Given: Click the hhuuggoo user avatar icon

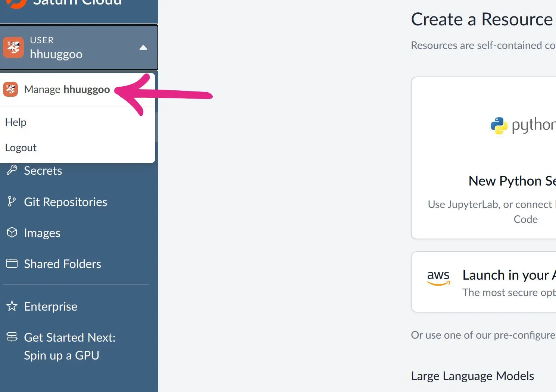Looking at the screenshot, I should (13, 47).
